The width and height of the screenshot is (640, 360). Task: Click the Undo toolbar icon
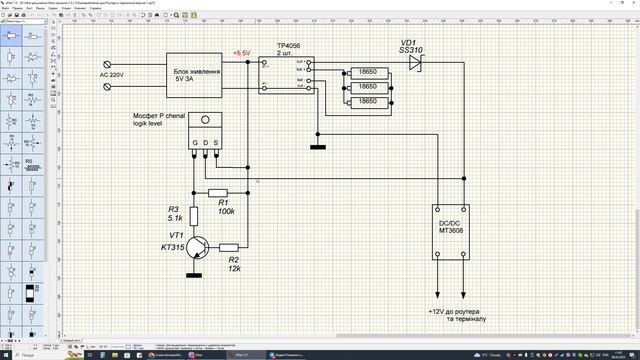pyautogui.click(x=32, y=15)
